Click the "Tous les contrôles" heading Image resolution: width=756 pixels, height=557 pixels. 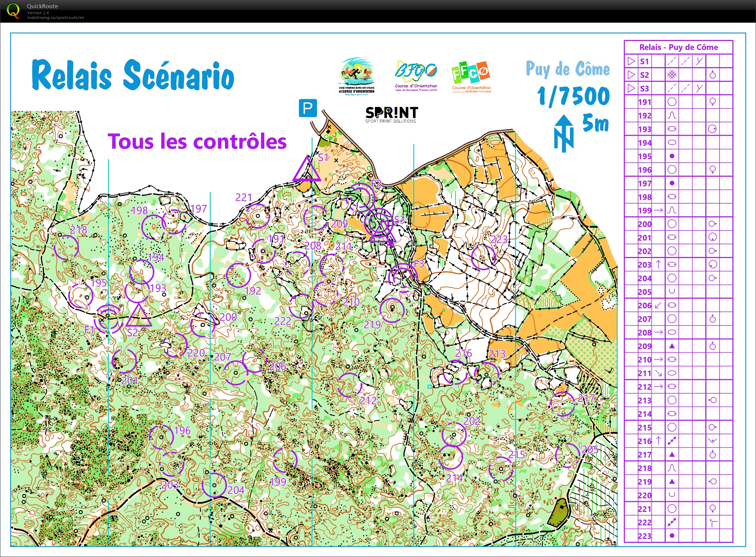(x=197, y=142)
